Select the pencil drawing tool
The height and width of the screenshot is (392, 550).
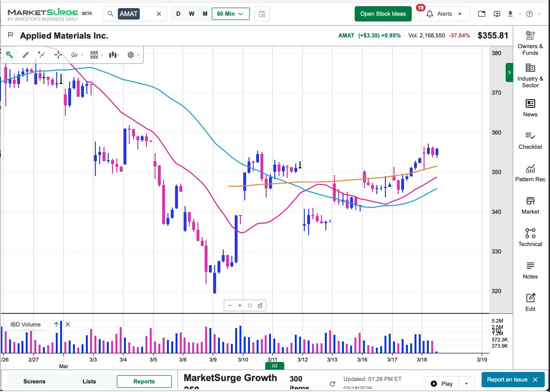(x=26, y=55)
